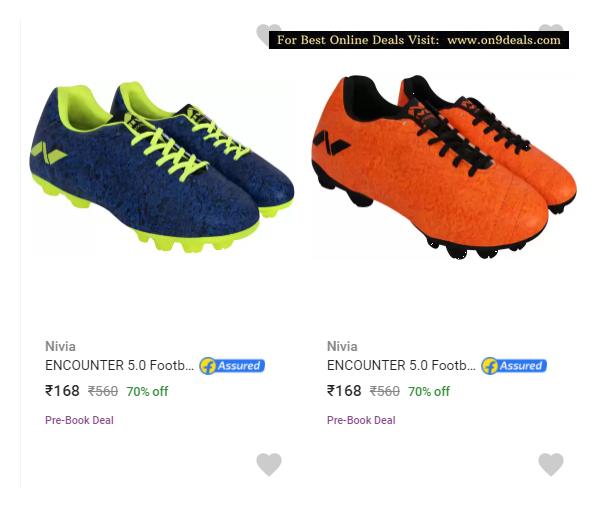Click 70% off label on blue shoe
This screenshot has width=603, height=509.
click(147, 392)
